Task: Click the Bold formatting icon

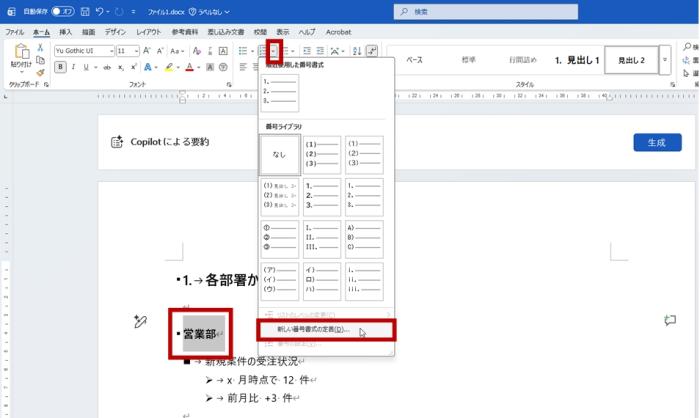Action: coord(60,67)
